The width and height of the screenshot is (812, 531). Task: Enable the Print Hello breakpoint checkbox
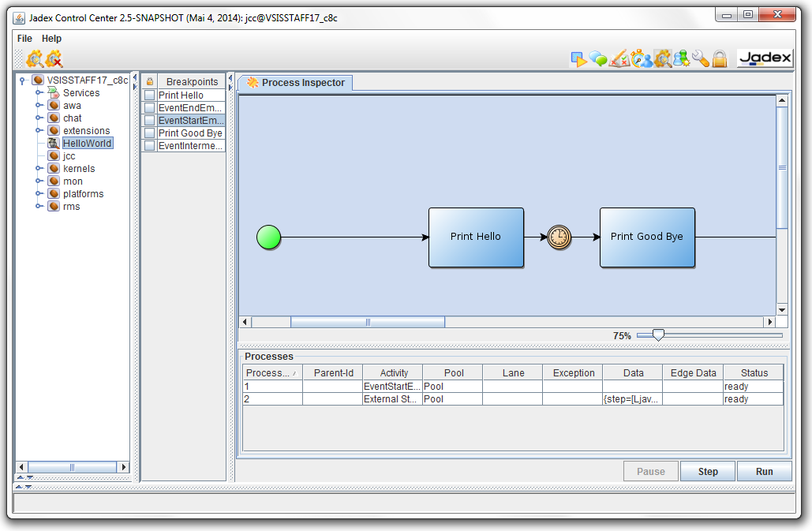(150, 95)
